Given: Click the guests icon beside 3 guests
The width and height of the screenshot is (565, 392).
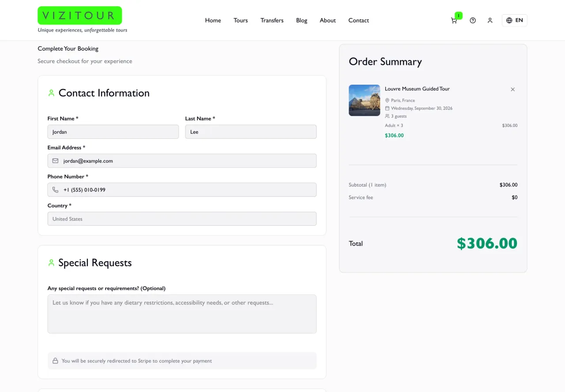Looking at the screenshot, I should 387,116.
